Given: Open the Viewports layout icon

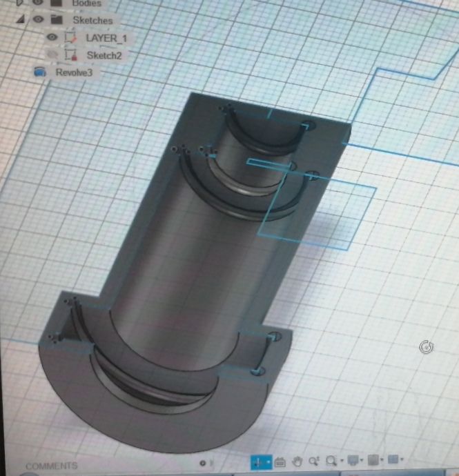Looking at the screenshot, I should point(393,459).
